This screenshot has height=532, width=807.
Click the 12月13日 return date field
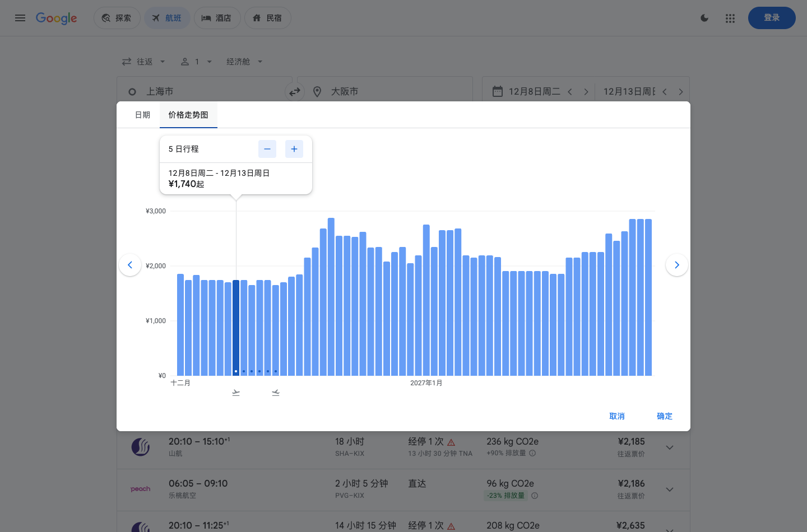point(629,91)
